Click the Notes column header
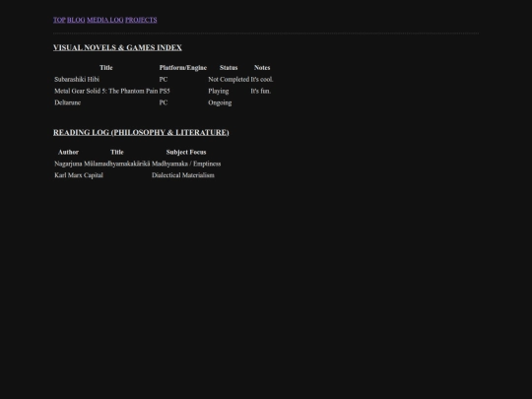 (x=262, y=68)
